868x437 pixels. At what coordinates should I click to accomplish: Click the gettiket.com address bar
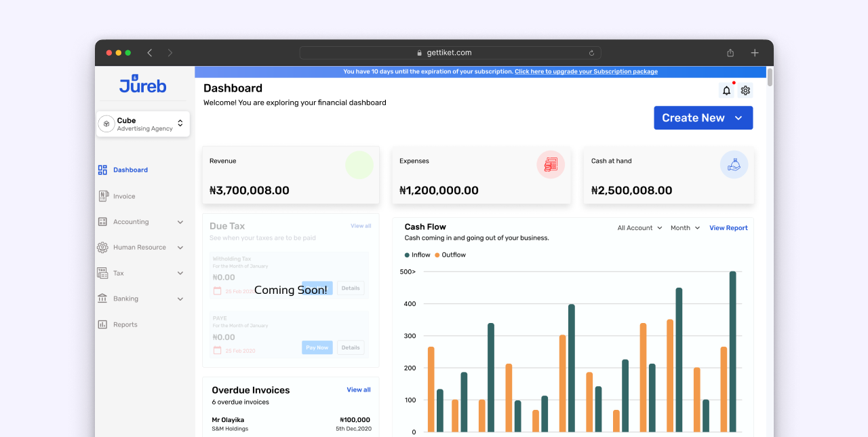click(x=449, y=53)
